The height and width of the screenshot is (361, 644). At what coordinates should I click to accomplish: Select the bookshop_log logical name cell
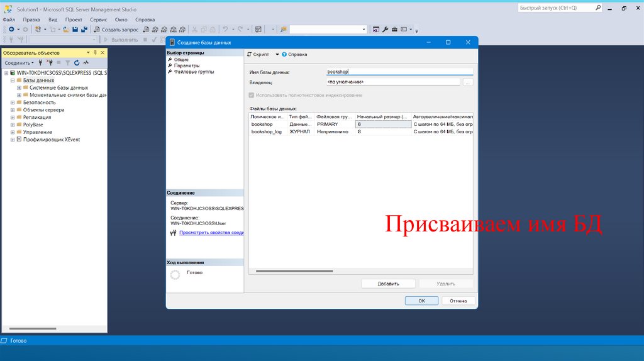tap(267, 132)
